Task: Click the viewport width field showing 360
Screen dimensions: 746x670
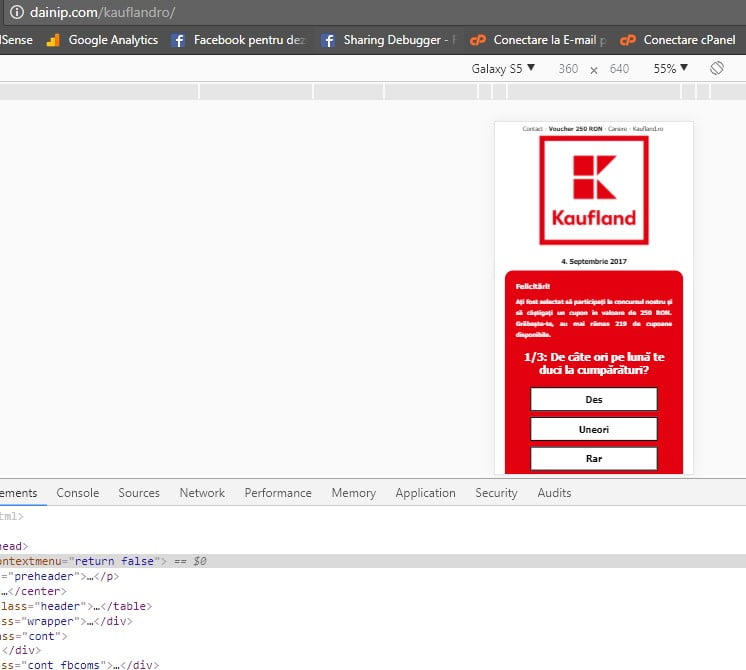Action: [x=568, y=69]
